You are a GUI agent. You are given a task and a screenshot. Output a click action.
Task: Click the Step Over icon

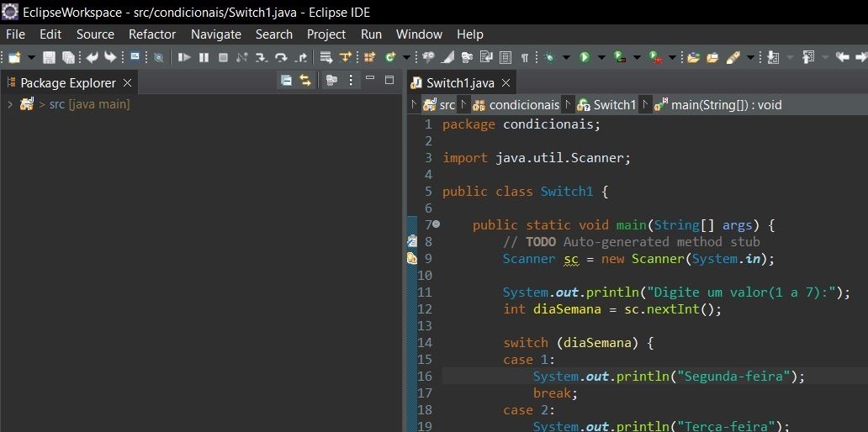tap(281, 57)
